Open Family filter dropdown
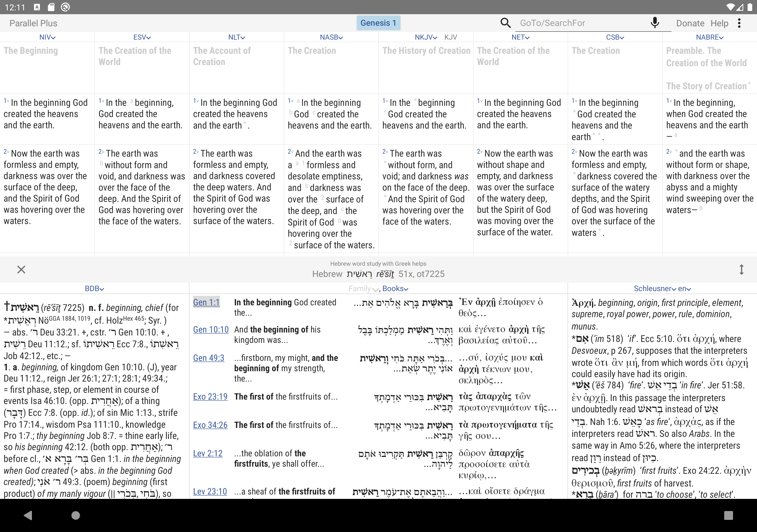 pyautogui.click(x=363, y=288)
